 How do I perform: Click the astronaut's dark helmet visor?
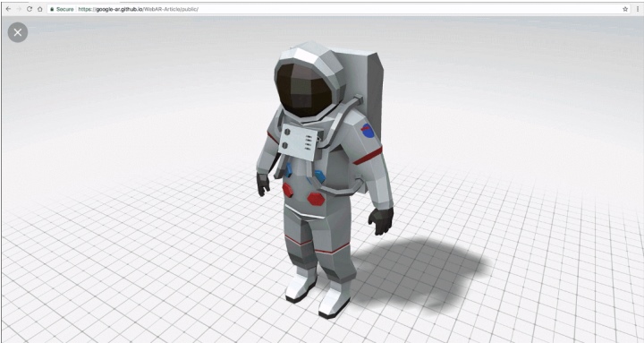click(x=304, y=90)
